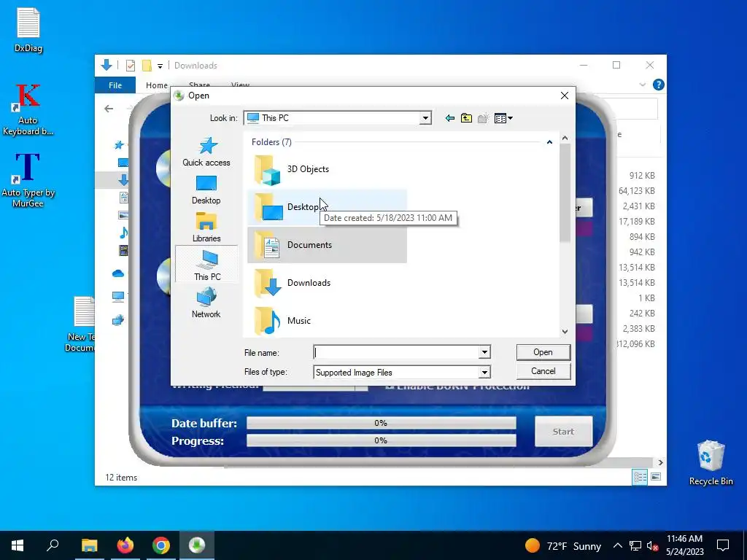Open the File tab in Explorer
Viewport: 747px width, 560px height.
(115, 85)
